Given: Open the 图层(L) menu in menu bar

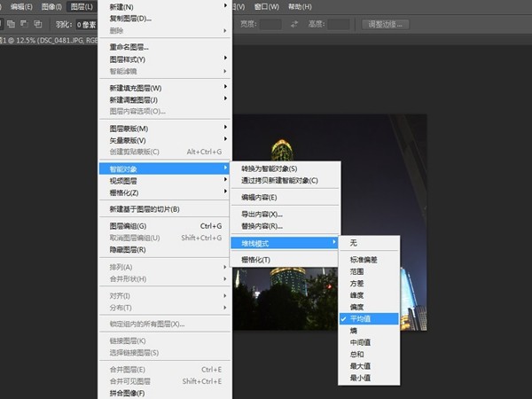Looking at the screenshot, I should point(82,6).
